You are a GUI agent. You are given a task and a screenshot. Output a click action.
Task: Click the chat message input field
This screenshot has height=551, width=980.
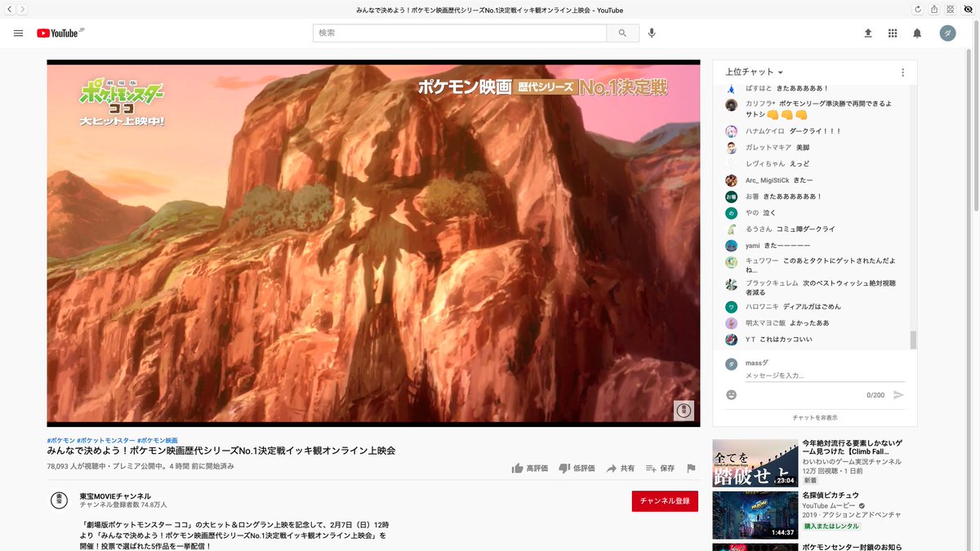[825, 375]
